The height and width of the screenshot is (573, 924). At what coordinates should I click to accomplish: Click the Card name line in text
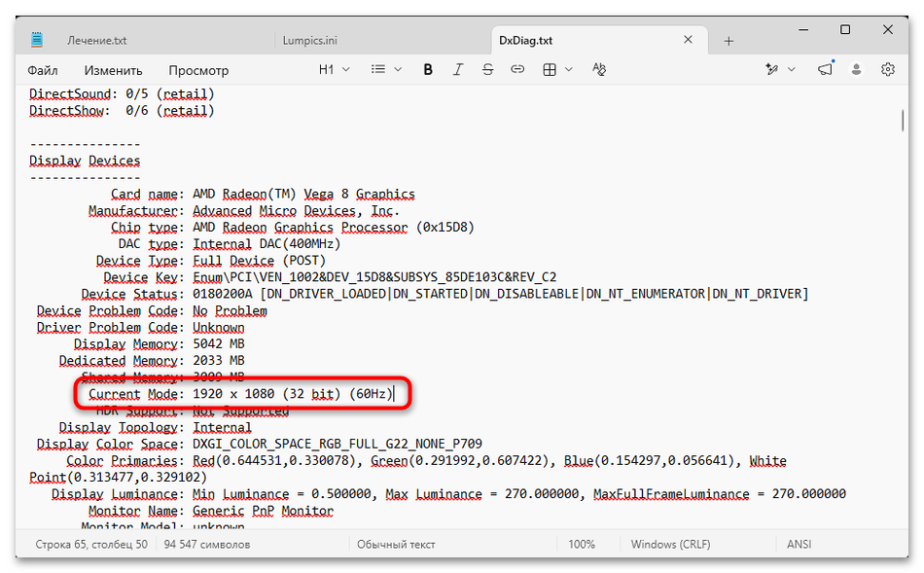click(x=263, y=194)
